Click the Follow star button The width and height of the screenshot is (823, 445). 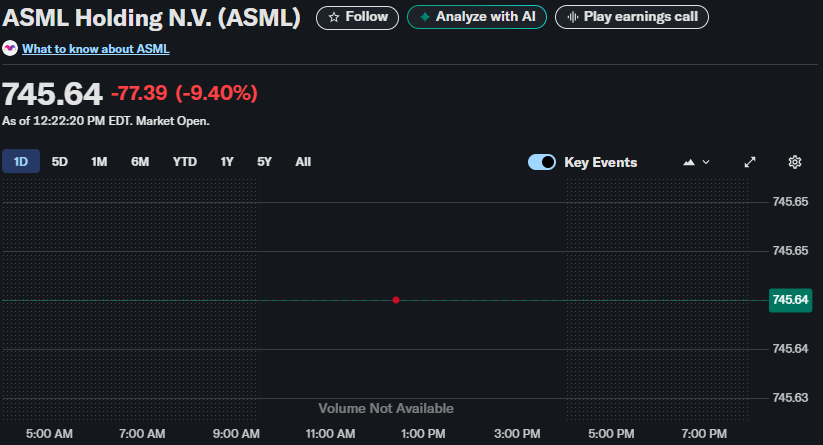pos(357,17)
